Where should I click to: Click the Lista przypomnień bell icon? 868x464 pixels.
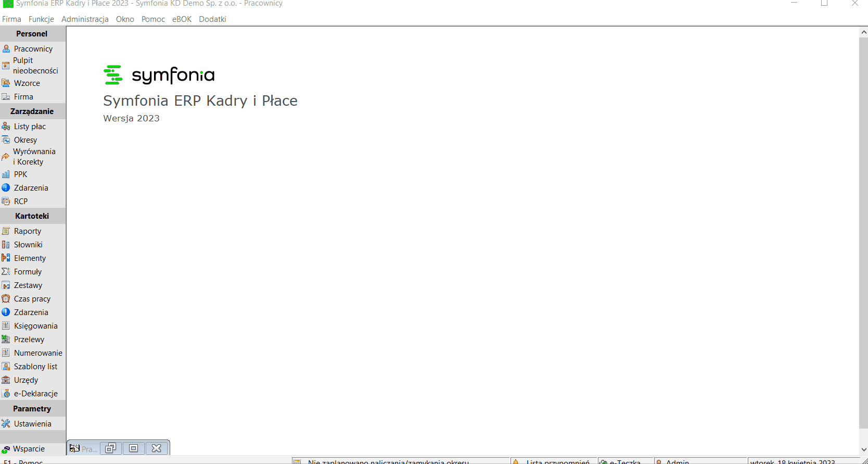click(516, 461)
